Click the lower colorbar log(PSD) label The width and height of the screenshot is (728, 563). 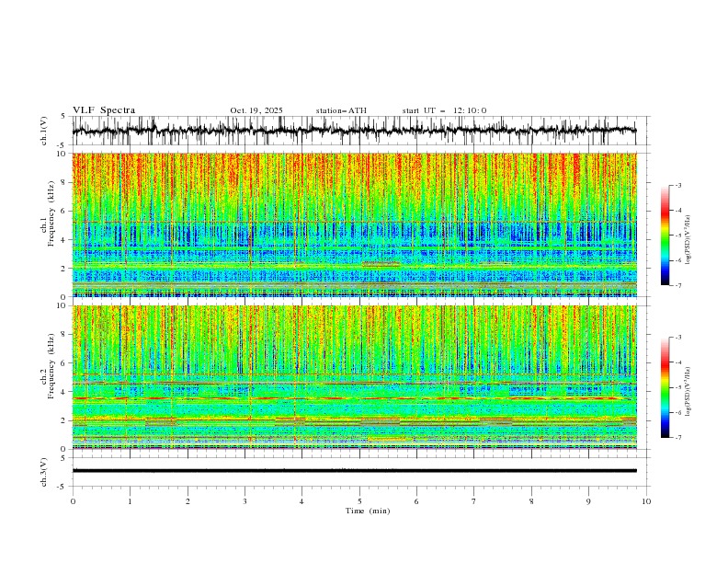[x=688, y=391]
